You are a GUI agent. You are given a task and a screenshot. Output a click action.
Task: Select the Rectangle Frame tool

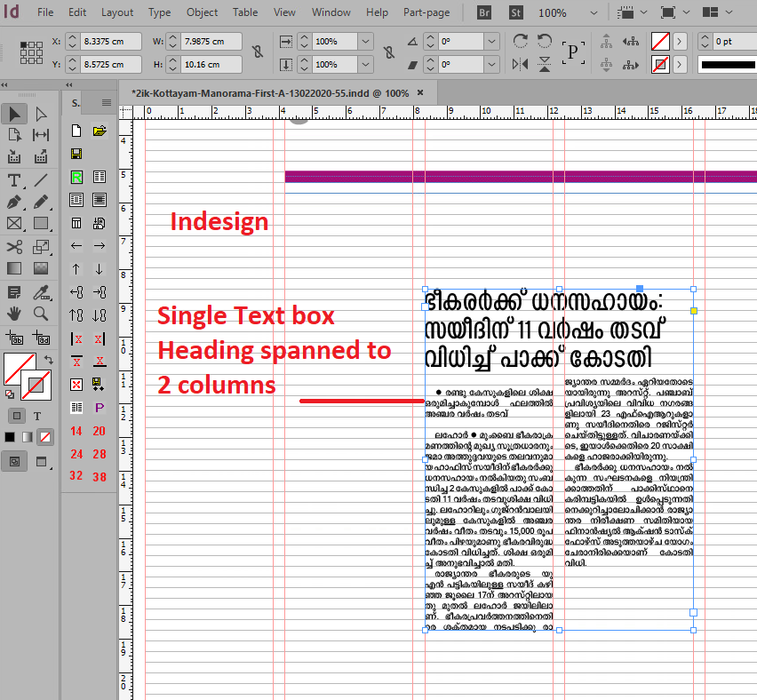(14, 225)
